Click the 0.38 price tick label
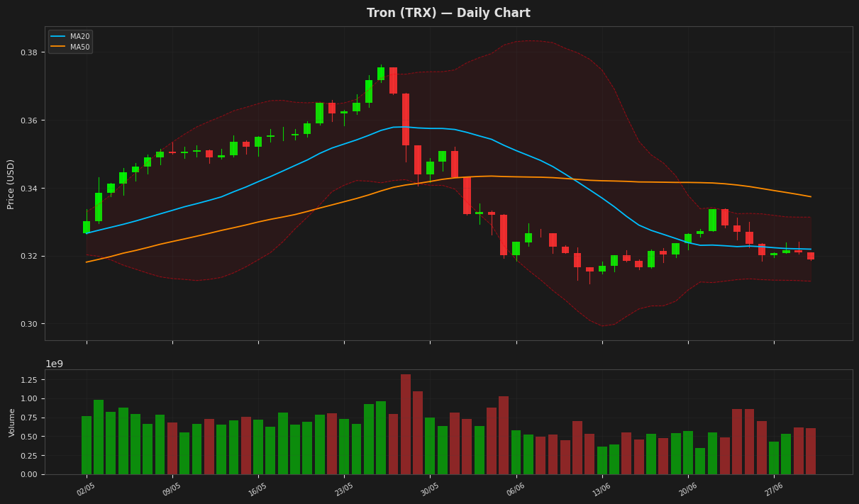This screenshot has width=859, height=504. tap(30, 52)
